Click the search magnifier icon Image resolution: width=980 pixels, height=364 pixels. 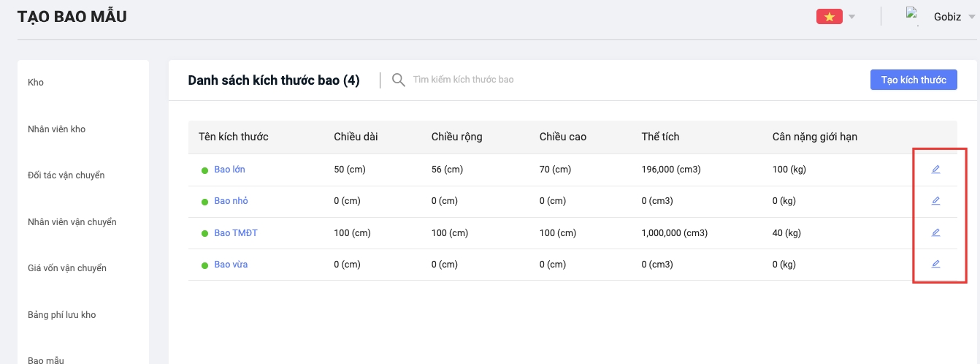click(398, 80)
